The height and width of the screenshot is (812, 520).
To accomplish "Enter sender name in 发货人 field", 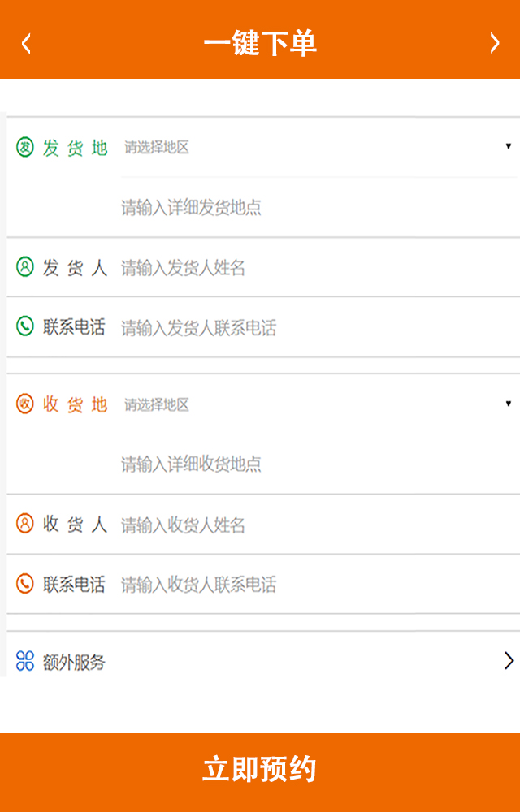I will pyautogui.click(x=317, y=268).
